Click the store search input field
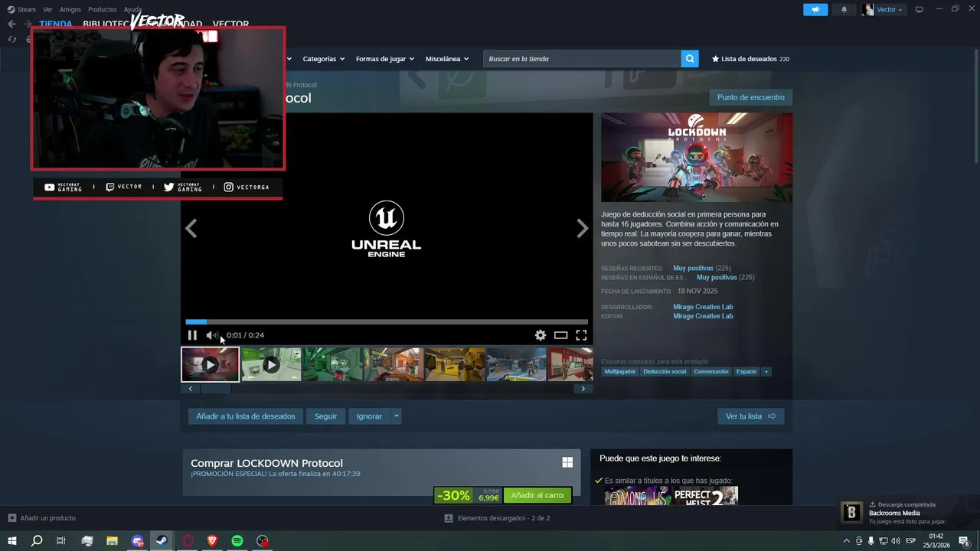 point(583,59)
